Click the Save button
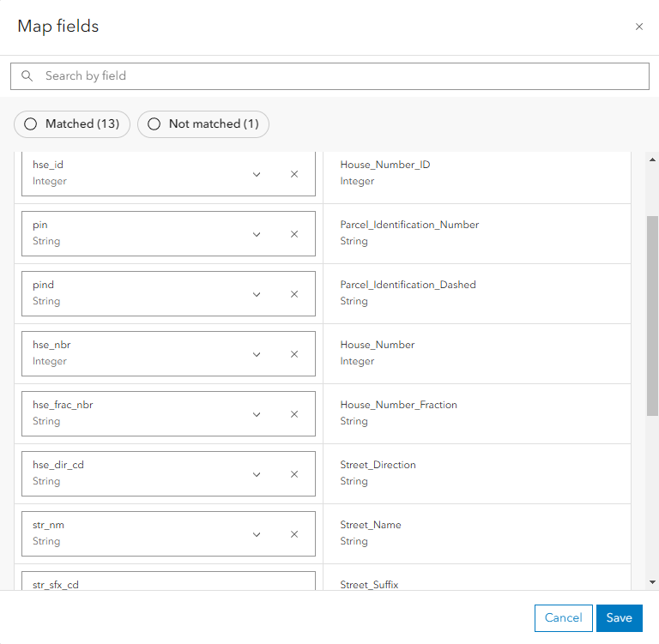Screen dimensions: 659x644 coord(619,617)
